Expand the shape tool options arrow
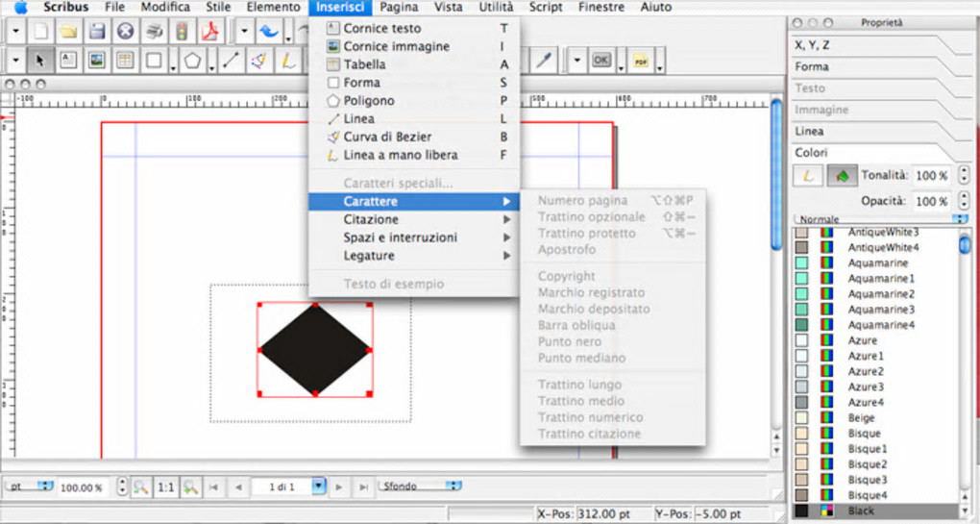 173,67
